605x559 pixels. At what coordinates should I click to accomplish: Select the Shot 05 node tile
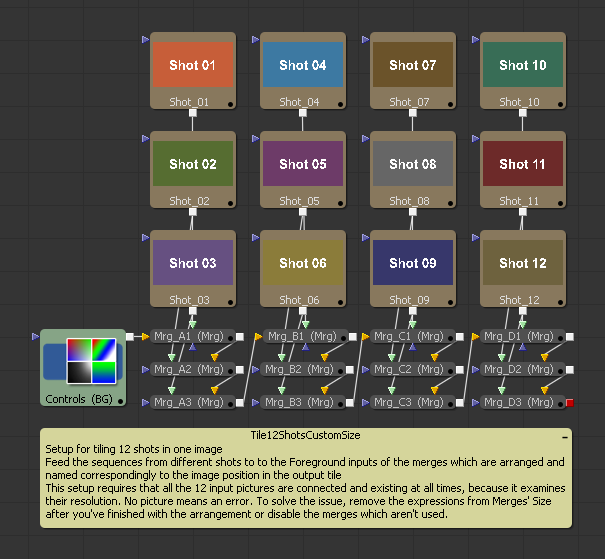pyautogui.click(x=303, y=170)
